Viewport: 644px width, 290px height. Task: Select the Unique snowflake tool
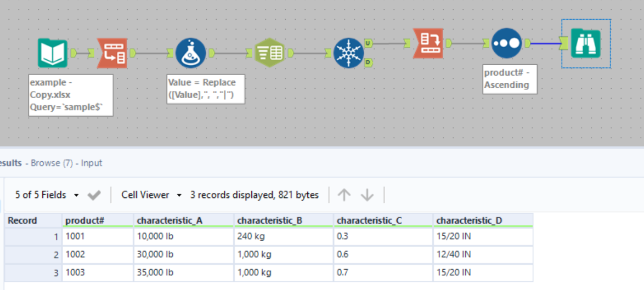pos(349,53)
